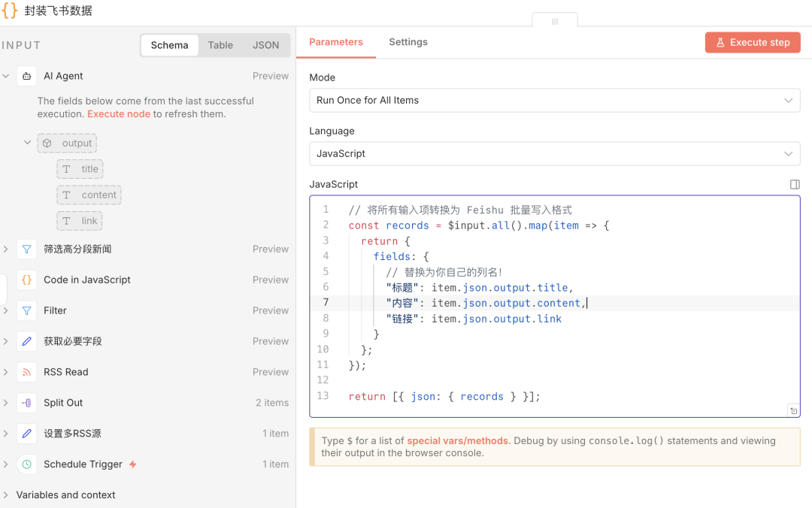Click the RSS Read feed icon
The image size is (812, 508).
click(27, 372)
